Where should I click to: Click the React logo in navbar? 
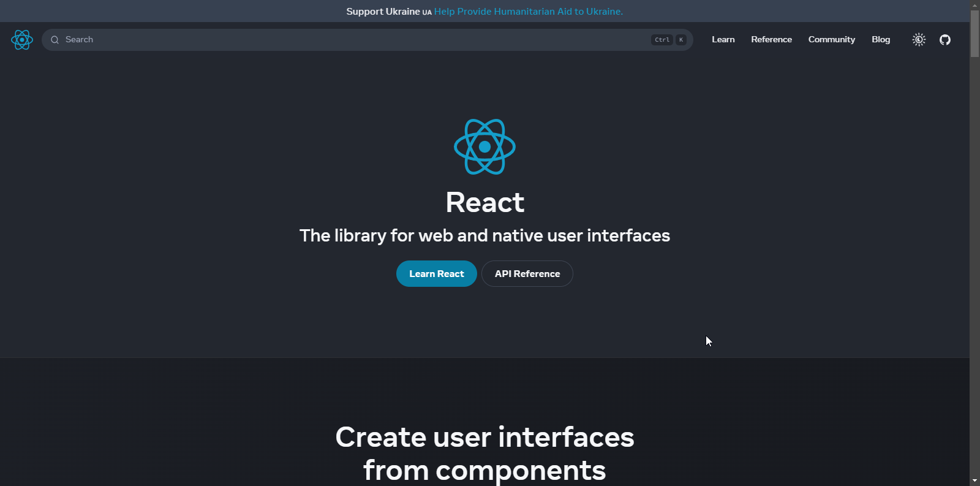pyautogui.click(x=21, y=40)
